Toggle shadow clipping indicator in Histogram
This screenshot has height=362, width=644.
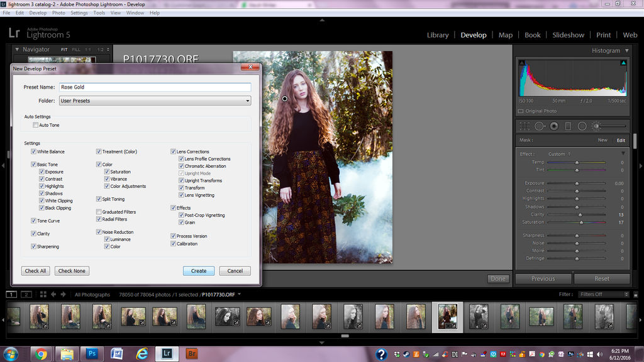pyautogui.click(x=522, y=63)
